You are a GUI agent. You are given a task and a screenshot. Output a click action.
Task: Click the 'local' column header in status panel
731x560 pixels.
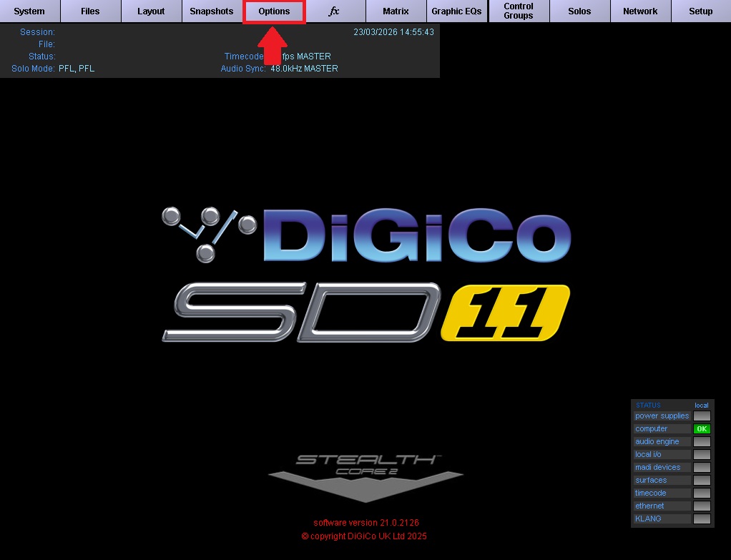(x=701, y=406)
